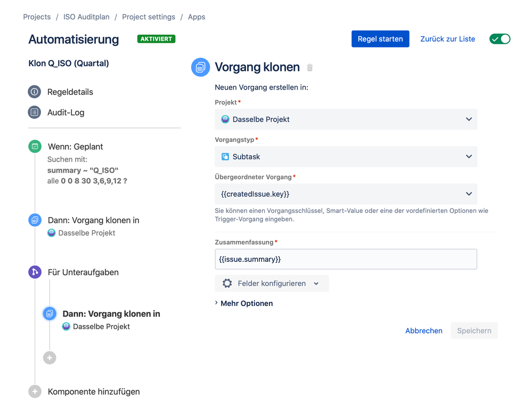
Task: Click the AKTIVIERT status badge
Action: click(x=156, y=39)
